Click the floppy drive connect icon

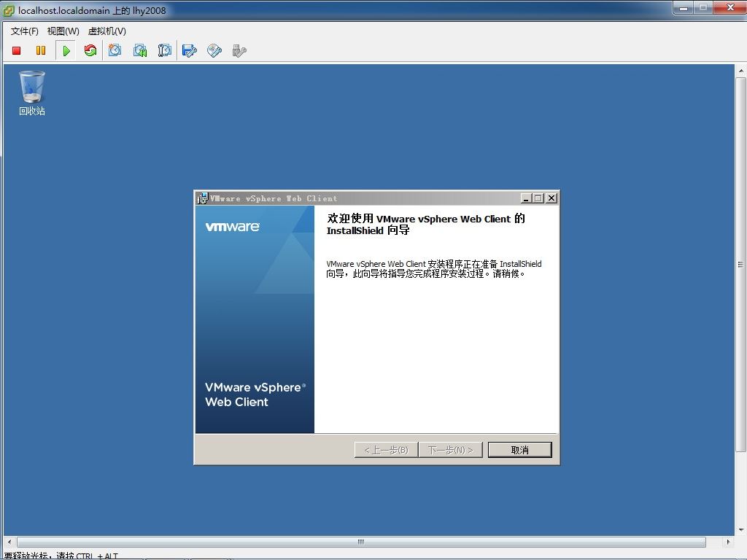pos(190,50)
